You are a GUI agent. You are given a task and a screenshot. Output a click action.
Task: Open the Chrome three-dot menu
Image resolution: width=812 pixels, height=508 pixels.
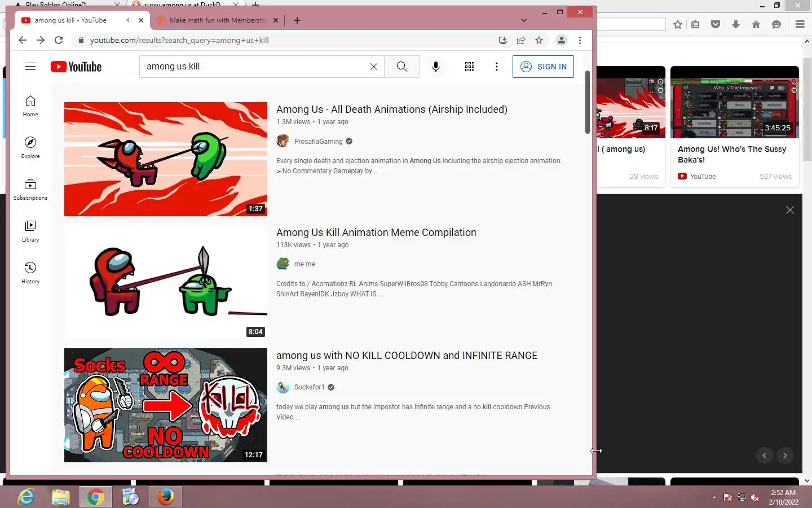point(580,40)
